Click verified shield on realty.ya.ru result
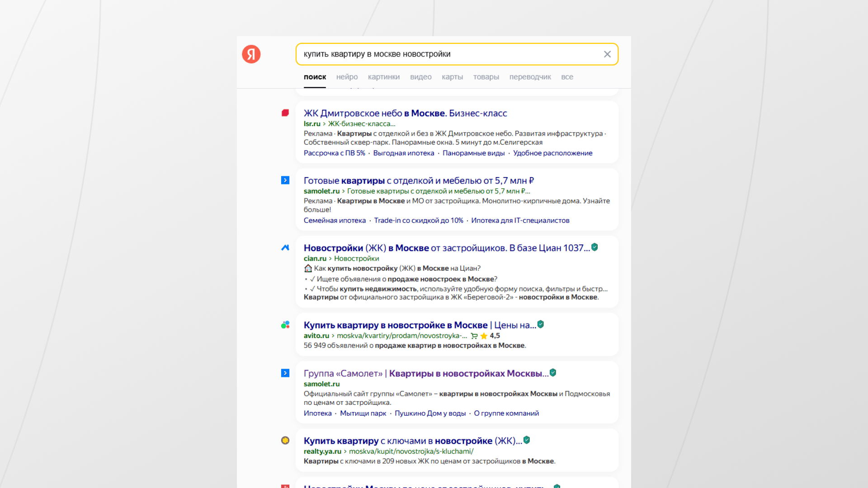The width and height of the screenshot is (868, 488). (x=527, y=440)
